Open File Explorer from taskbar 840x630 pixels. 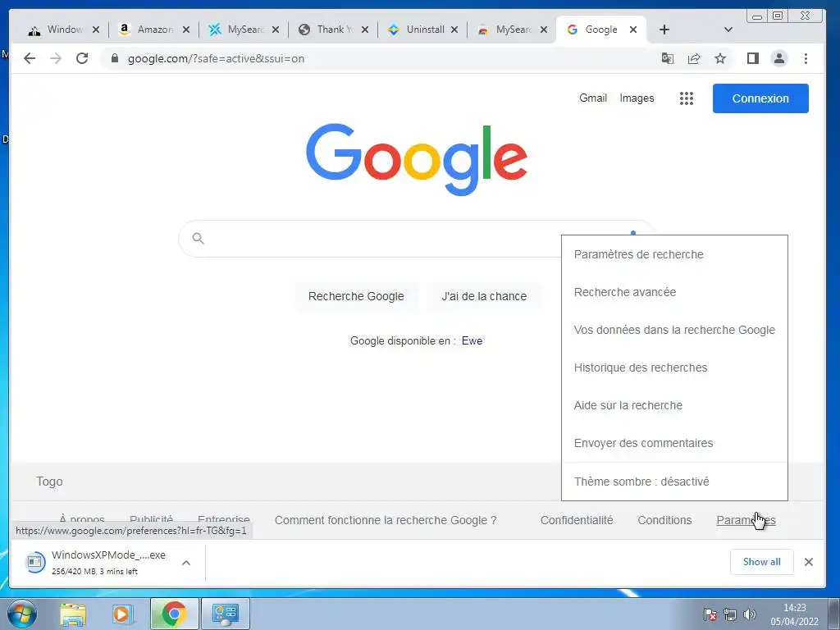click(x=73, y=614)
